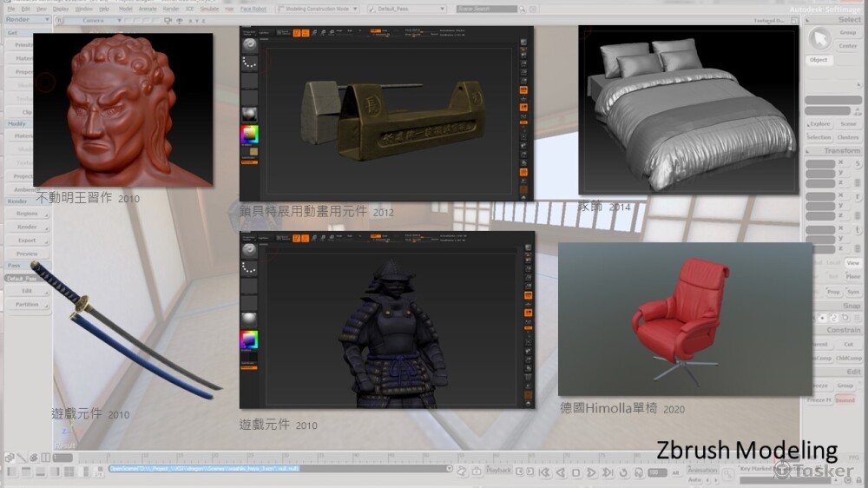Toggle View transform mode button
868x488 pixels.
(x=853, y=261)
